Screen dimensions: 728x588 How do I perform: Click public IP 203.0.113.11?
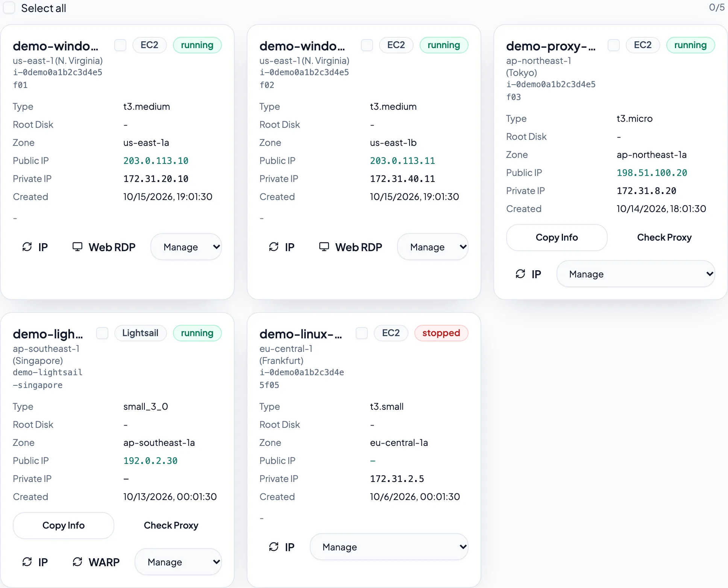point(403,161)
